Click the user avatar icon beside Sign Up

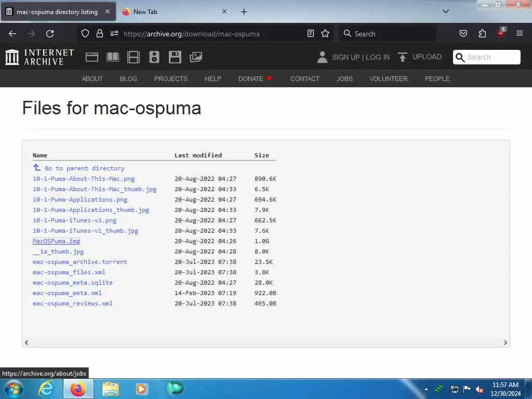point(322,57)
